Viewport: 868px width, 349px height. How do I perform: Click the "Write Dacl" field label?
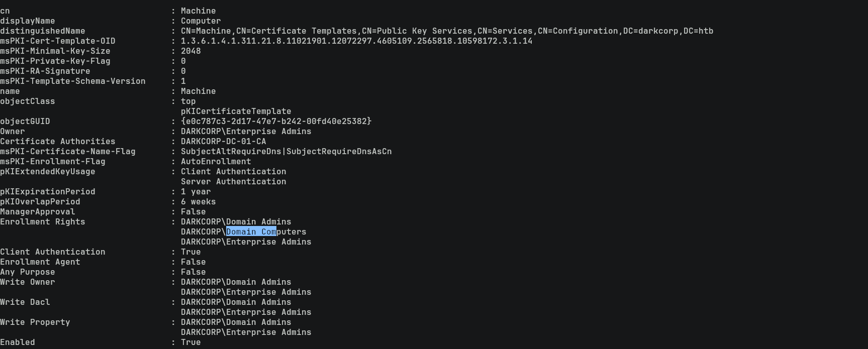[x=25, y=302]
